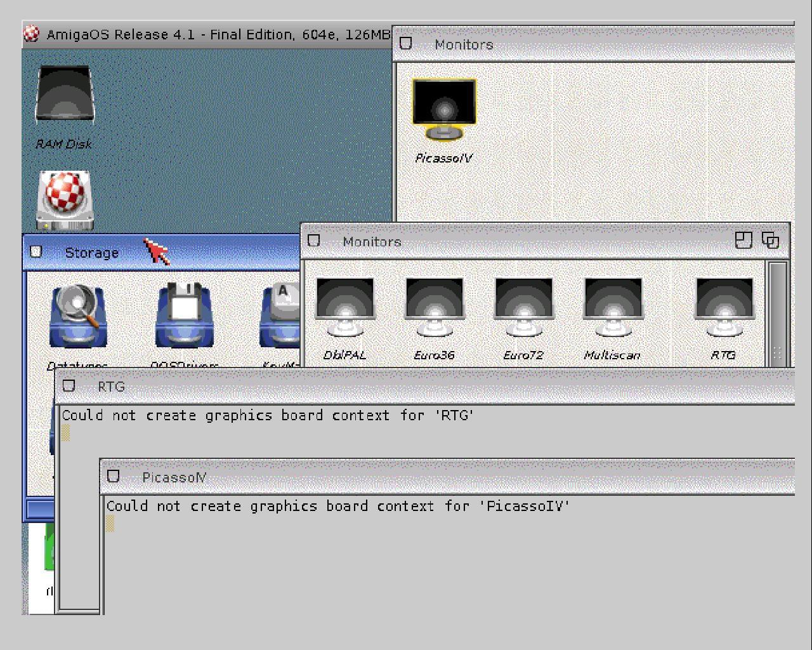
Task: Open the Keymaps drawer in Storage
Action: pos(281,325)
